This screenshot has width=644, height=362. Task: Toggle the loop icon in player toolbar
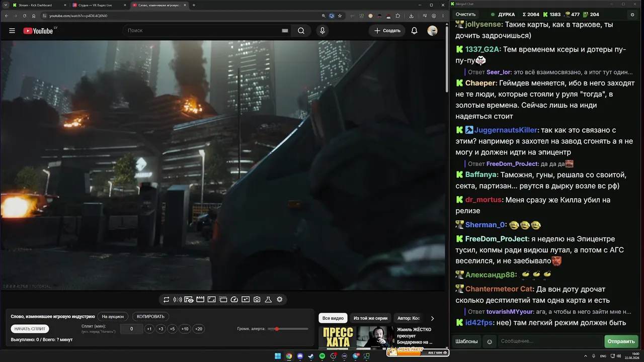click(167, 300)
